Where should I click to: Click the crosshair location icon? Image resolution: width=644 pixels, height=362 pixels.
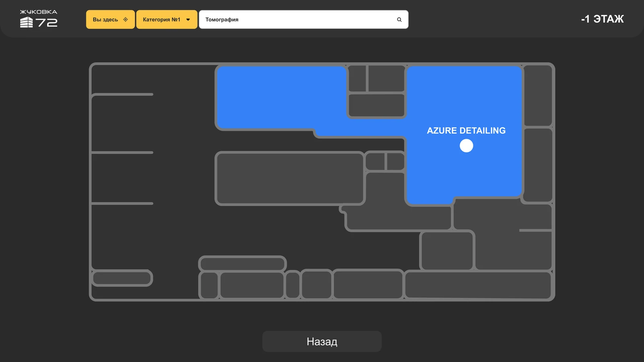[x=126, y=19]
